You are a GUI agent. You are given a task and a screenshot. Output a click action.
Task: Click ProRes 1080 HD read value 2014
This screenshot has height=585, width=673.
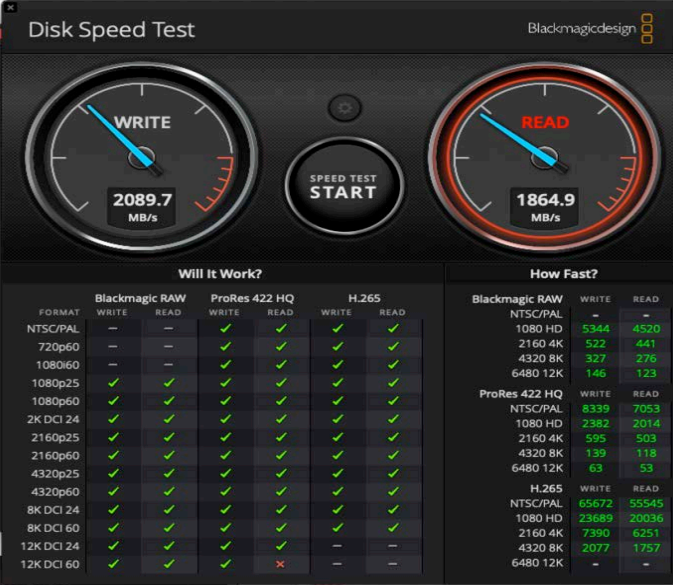(646, 424)
